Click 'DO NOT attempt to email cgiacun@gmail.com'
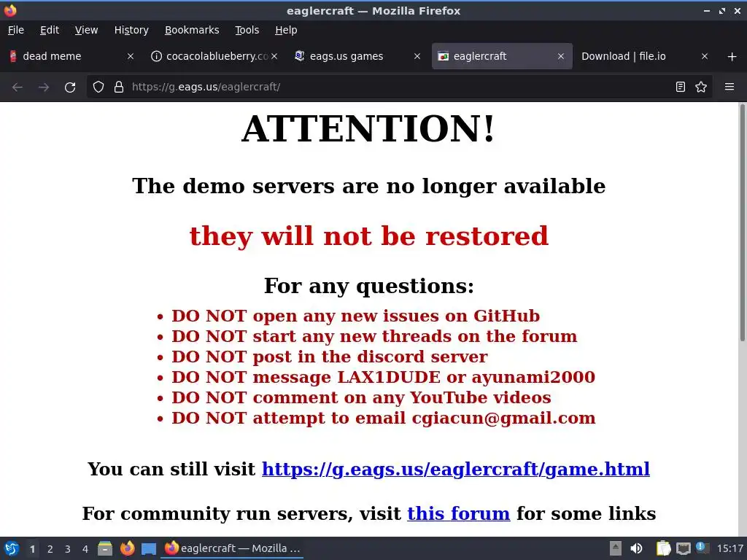Screen dimensions: 747x560 [384, 418]
